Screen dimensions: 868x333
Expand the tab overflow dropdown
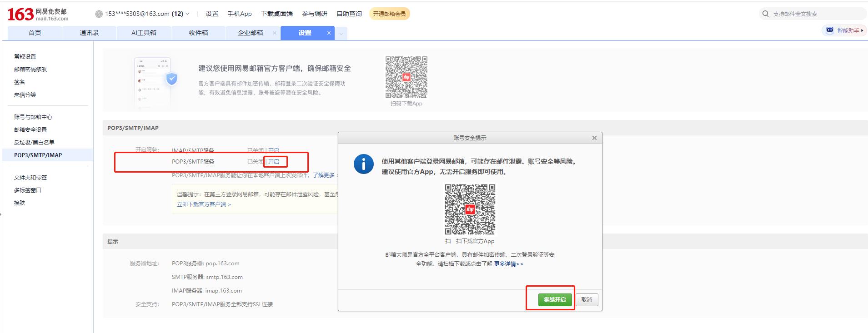coord(341,33)
